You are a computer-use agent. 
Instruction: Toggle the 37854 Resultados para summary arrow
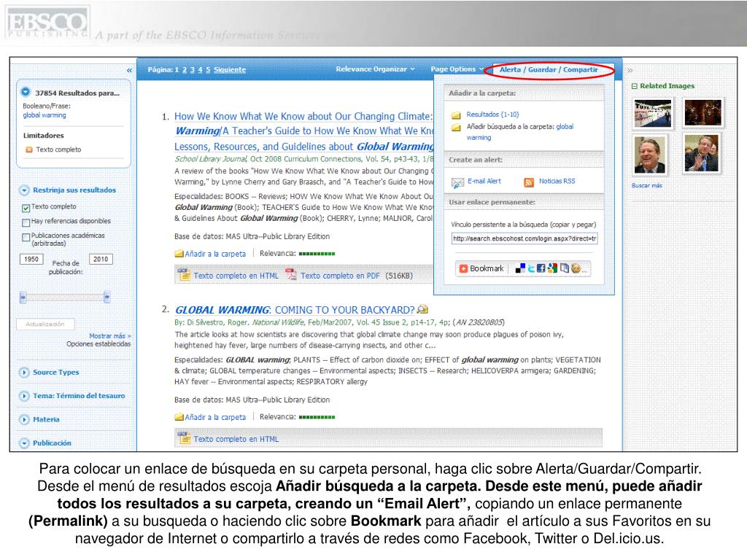(26, 92)
